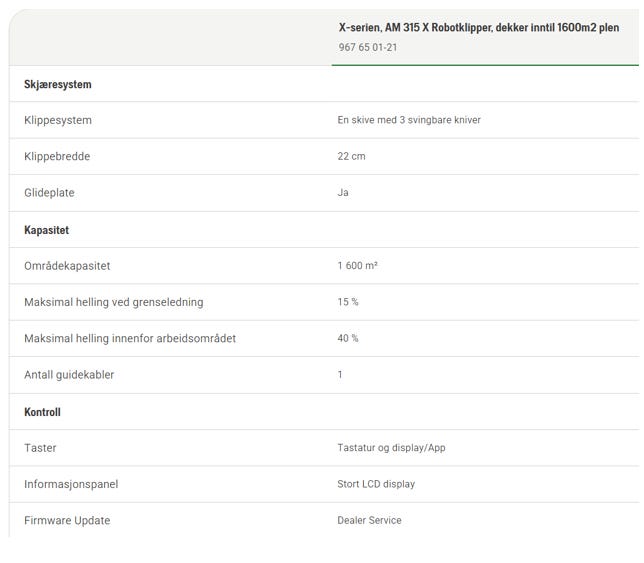Select the 'Dealer Service' value
Screen dimensions: 644x563
(x=370, y=520)
